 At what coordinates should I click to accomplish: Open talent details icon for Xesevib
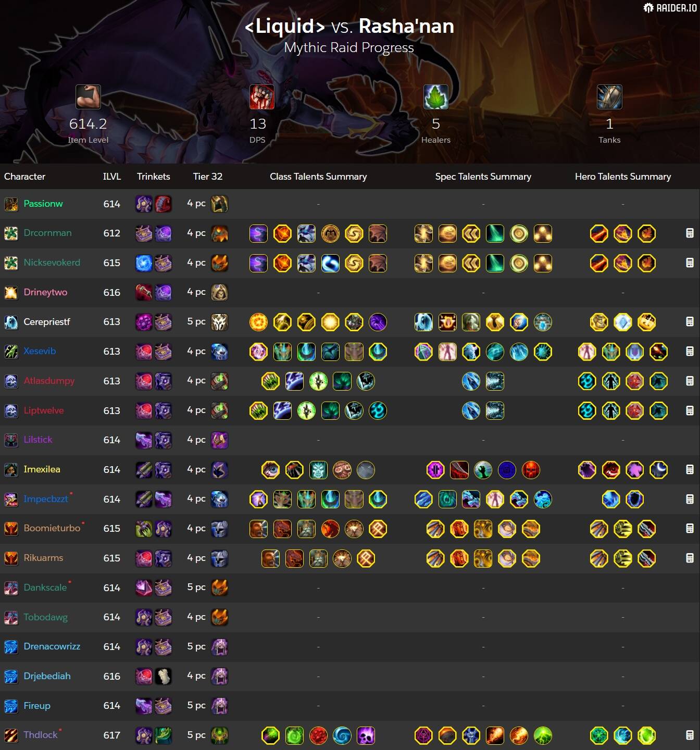690,352
